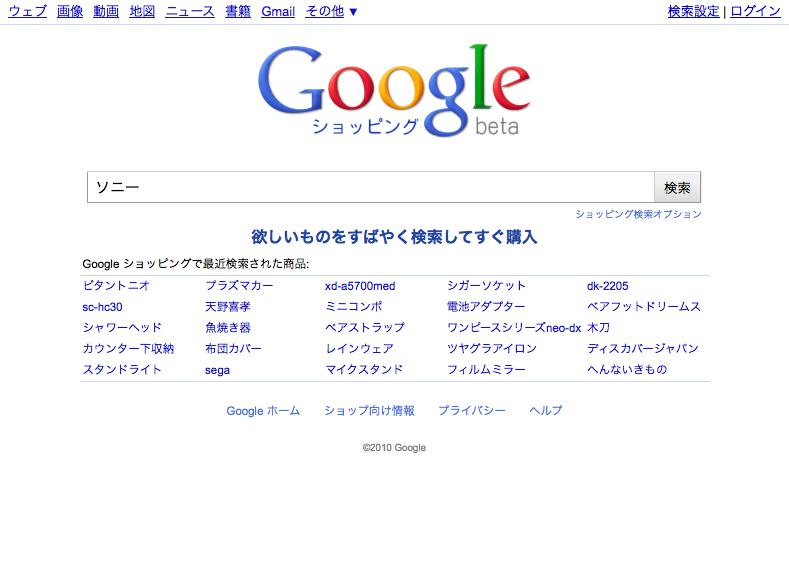The height and width of the screenshot is (563, 789).
Task: Open ショップ向け情報 footer link
Action: pyautogui.click(x=369, y=411)
